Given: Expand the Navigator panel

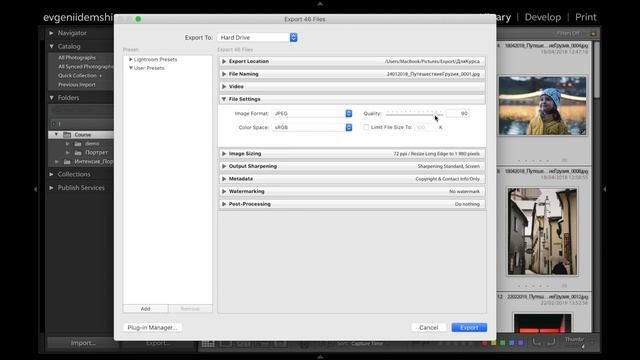Looking at the screenshot, I should (51, 33).
